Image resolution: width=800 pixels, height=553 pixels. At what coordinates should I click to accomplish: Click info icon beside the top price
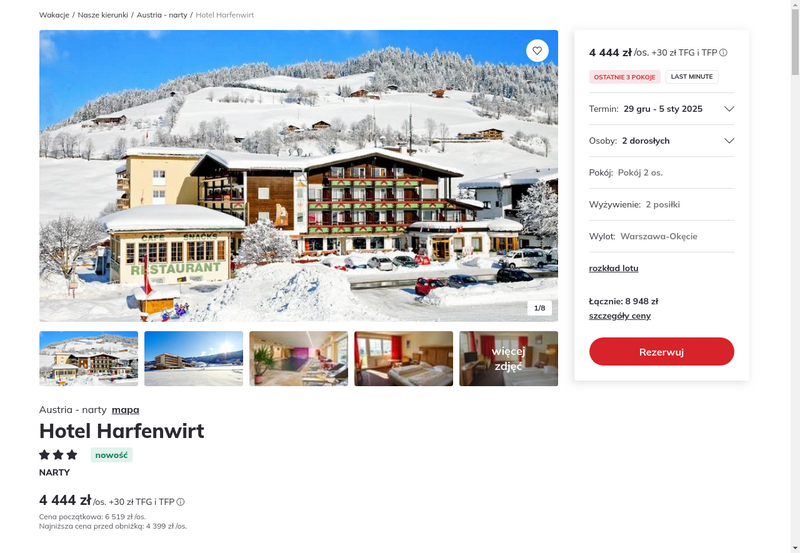[723, 53]
